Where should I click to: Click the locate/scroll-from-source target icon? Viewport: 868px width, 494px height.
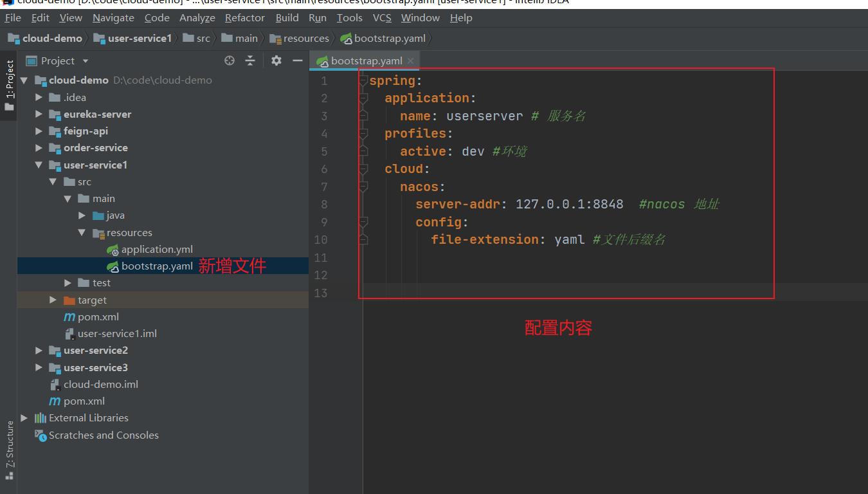click(x=230, y=60)
